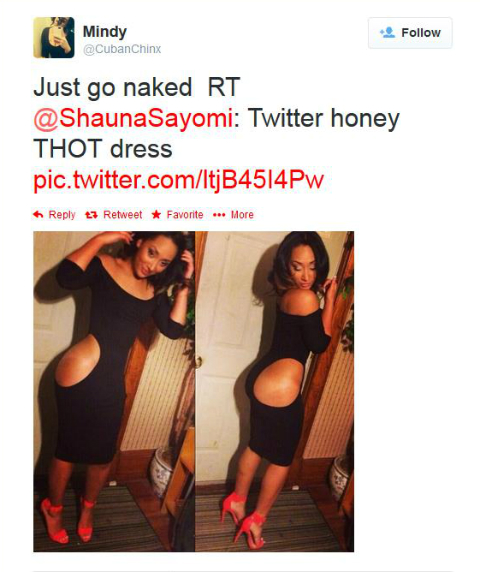The width and height of the screenshot is (480, 572).
Task: Click the Reply arrow icon
Action: [x=38, y=214]
